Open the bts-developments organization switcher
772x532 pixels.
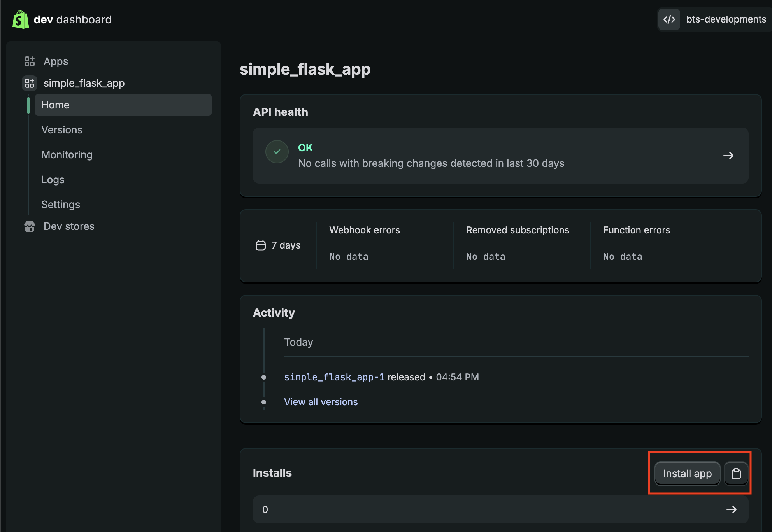tap(726, 19)
